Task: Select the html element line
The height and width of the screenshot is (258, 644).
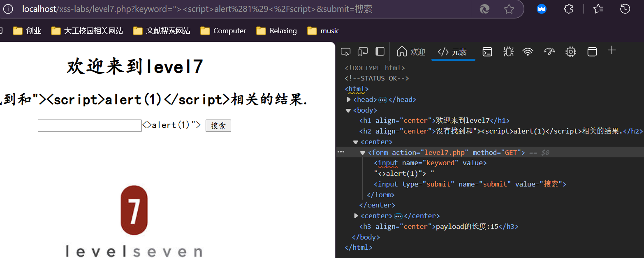Action: click(x=357, y=89)
